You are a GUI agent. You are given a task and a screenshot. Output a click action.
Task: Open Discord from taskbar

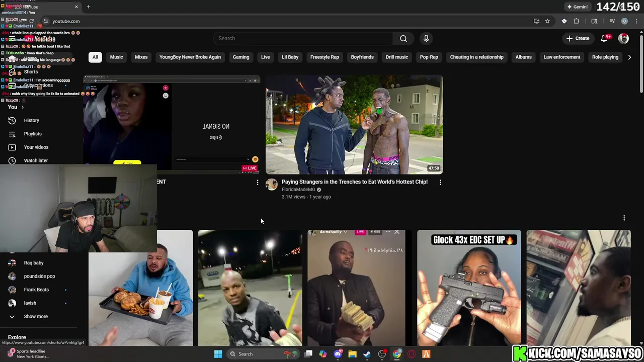point(338,354)
